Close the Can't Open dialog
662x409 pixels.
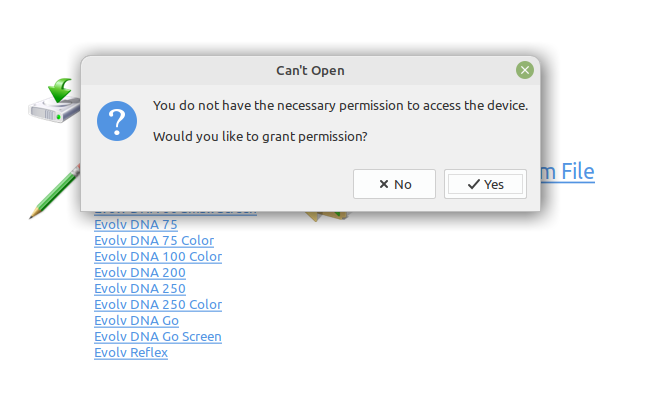tap(525, 70)
